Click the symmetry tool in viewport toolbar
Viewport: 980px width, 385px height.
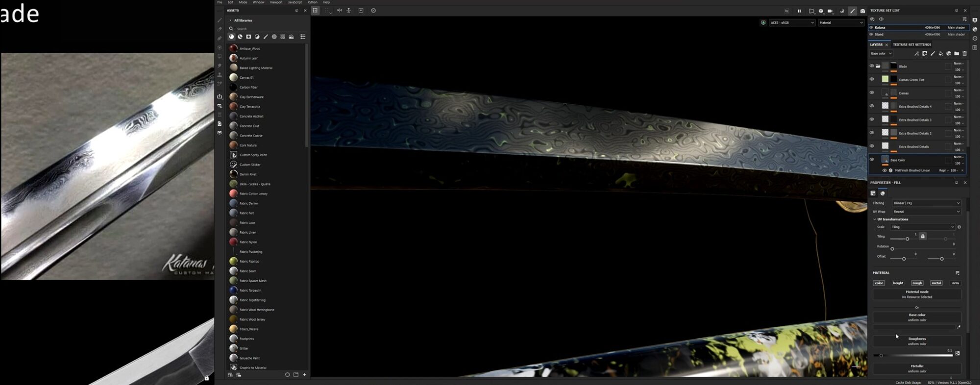[x=340, y=10]
